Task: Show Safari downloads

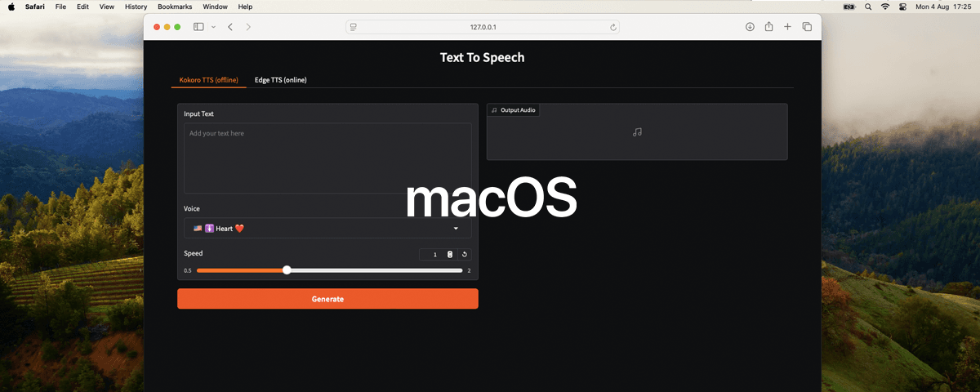Action: [750, 27]
